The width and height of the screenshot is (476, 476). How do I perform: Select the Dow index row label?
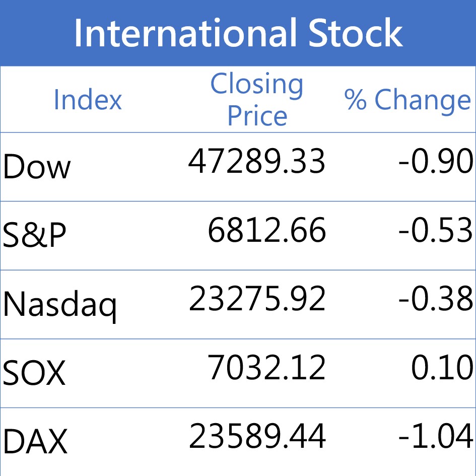tap(37, 167)
